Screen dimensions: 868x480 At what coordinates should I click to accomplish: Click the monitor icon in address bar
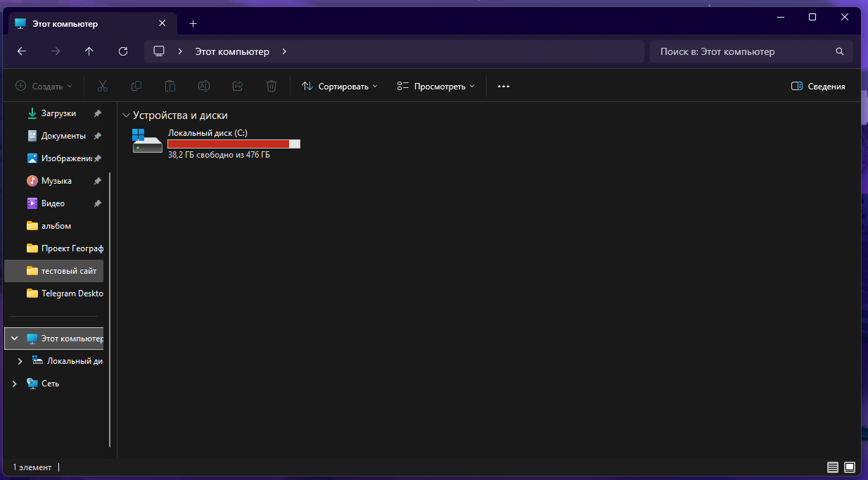[159, 51]
